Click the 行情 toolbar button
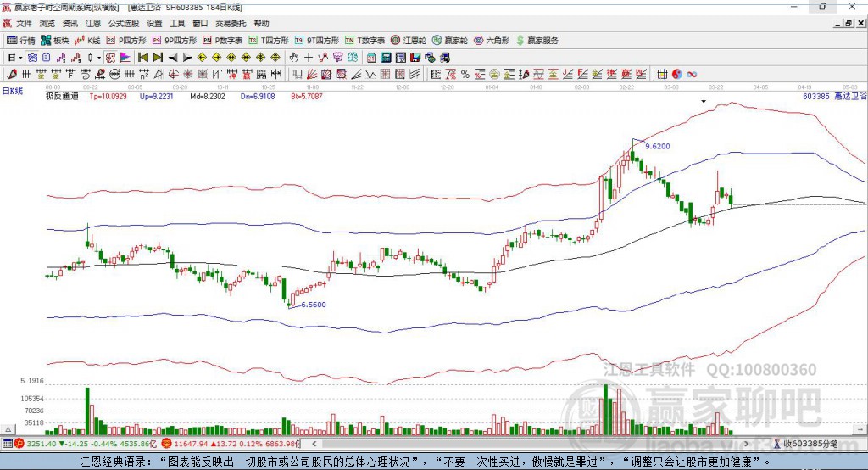 tap(21, 41)
